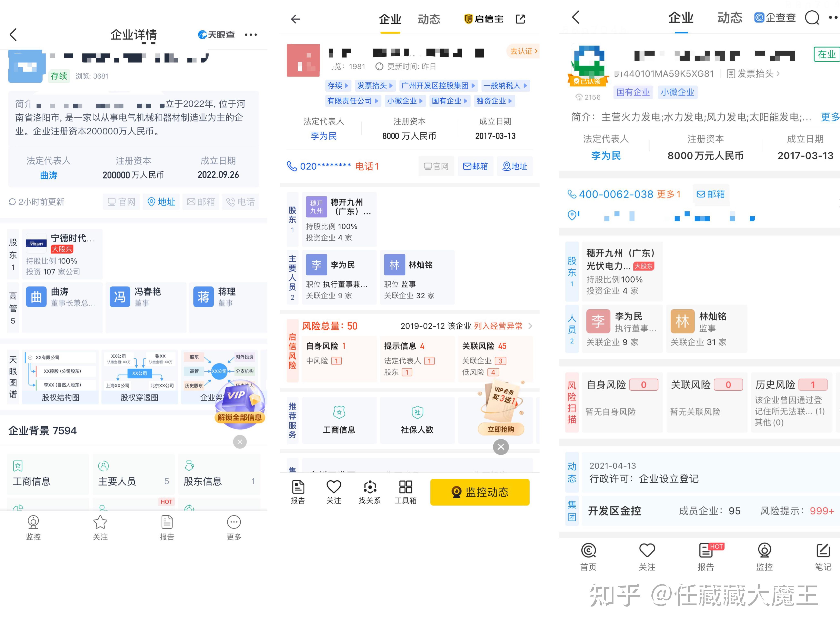Tap the 报告 icon in 启信宝 bottom bar
The image size is (840, 629).
[298, 492]
